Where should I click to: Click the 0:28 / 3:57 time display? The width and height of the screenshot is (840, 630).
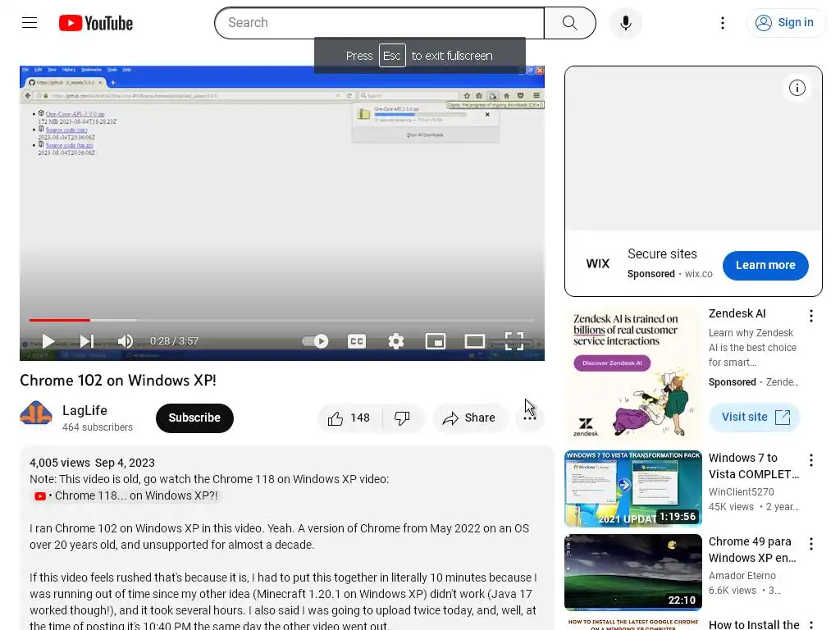(174, 341)
